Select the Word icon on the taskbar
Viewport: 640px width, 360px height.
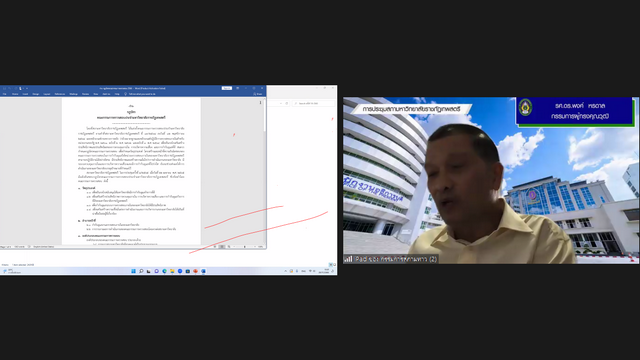click(x=203, y=271)
